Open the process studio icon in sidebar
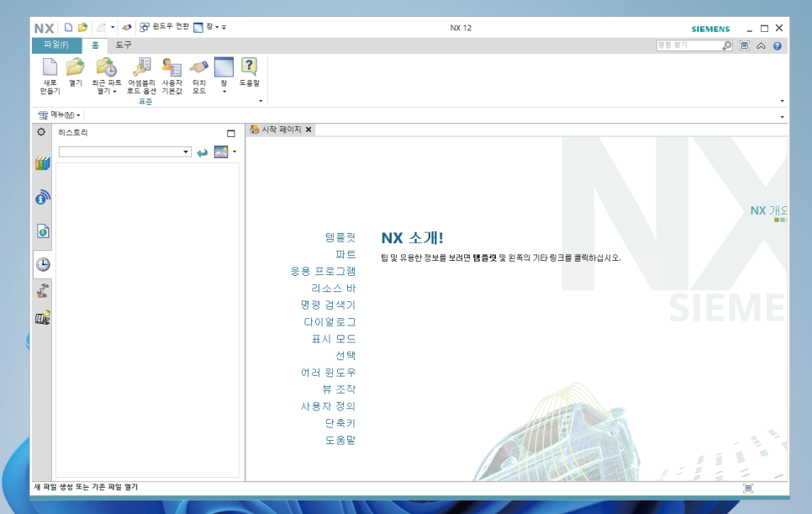 point(43,290)
